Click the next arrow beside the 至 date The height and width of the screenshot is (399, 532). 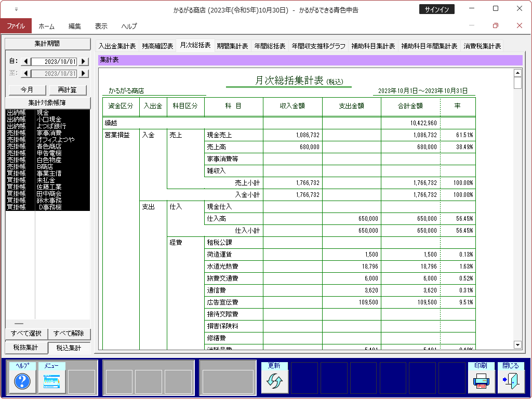(x=84, y=73)
